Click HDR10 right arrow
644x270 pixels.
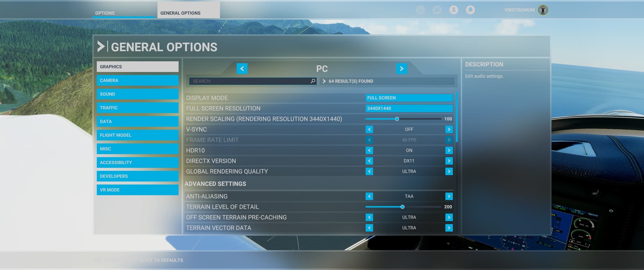[x=449, y=150]
